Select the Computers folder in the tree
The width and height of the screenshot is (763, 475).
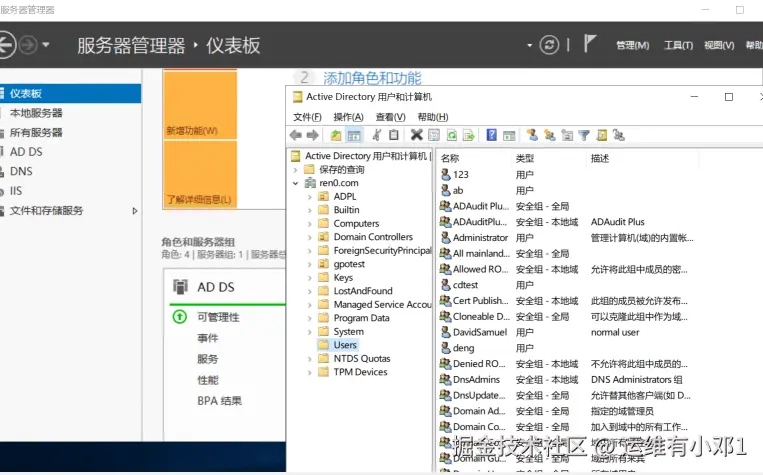coord(356,224)
